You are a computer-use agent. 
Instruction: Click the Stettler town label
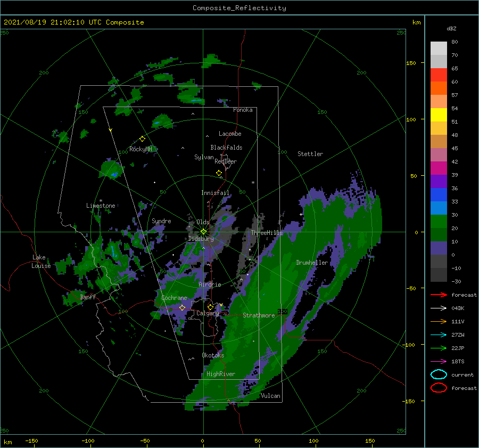(310, 154)
